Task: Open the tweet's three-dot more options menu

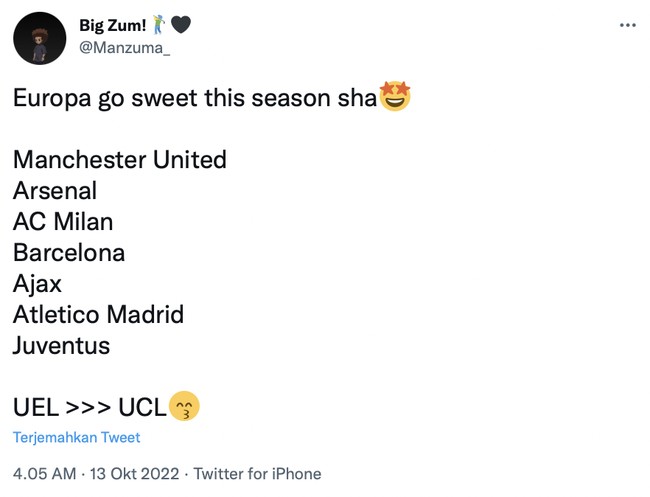Action: [627, 25]
